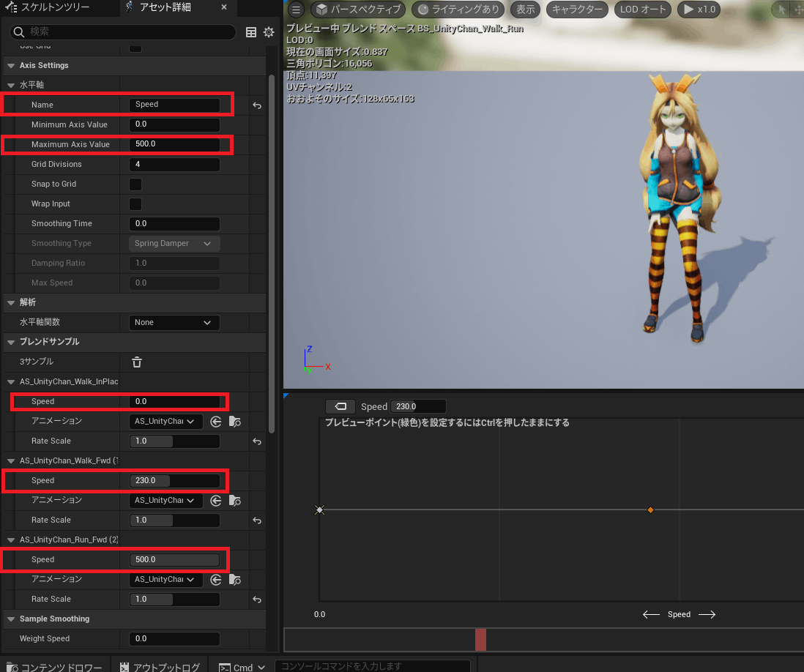Screen dimensions: 804x672
Task: Collapse the ブレンドサンプル section
Action: (x=11, y=342)
